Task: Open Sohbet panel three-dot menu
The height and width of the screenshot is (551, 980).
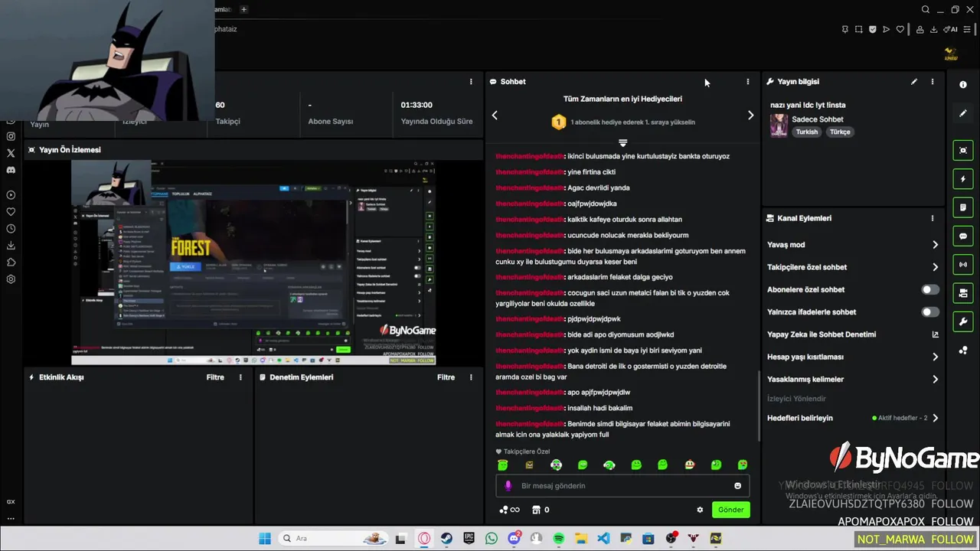Action: (748, 81)
